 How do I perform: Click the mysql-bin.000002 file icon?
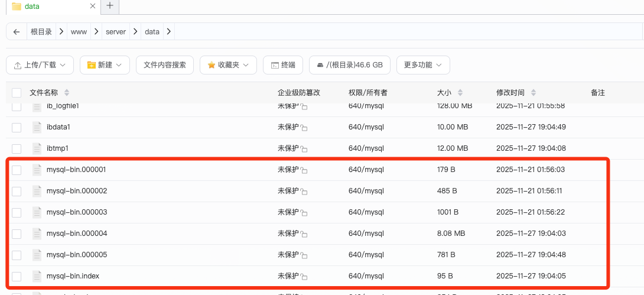coord(37,191)
